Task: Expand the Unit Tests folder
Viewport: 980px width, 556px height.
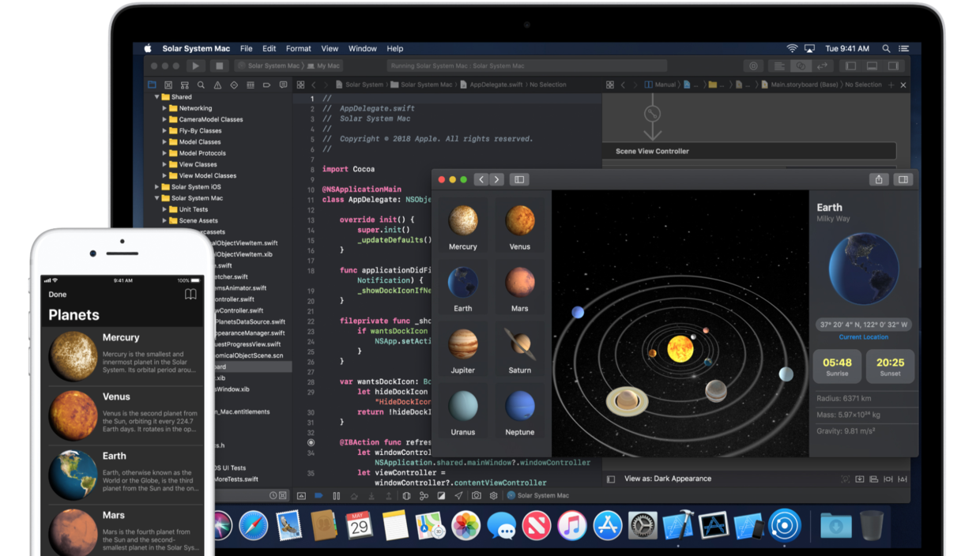Action: [164, 209]
